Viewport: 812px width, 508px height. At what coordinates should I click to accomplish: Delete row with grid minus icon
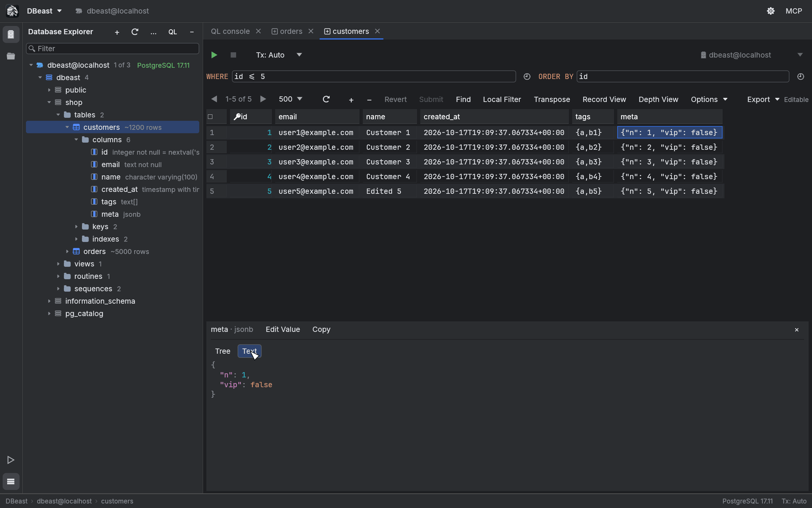[369, 100]
